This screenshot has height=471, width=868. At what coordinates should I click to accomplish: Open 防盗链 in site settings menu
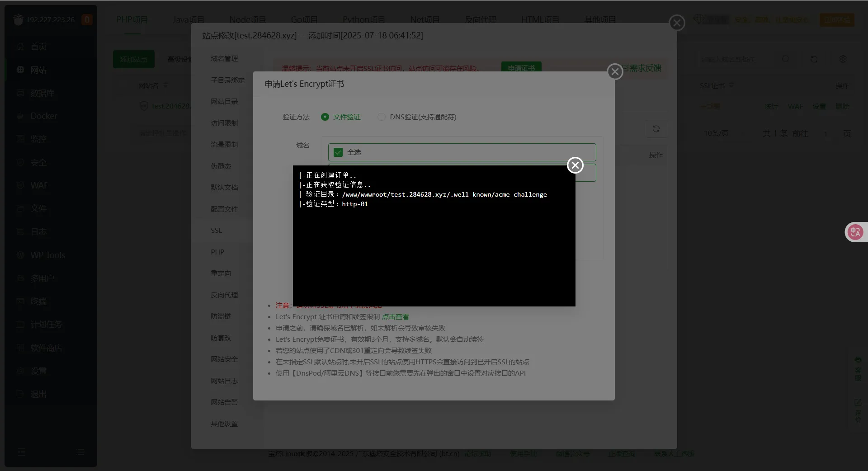(221, 316)
